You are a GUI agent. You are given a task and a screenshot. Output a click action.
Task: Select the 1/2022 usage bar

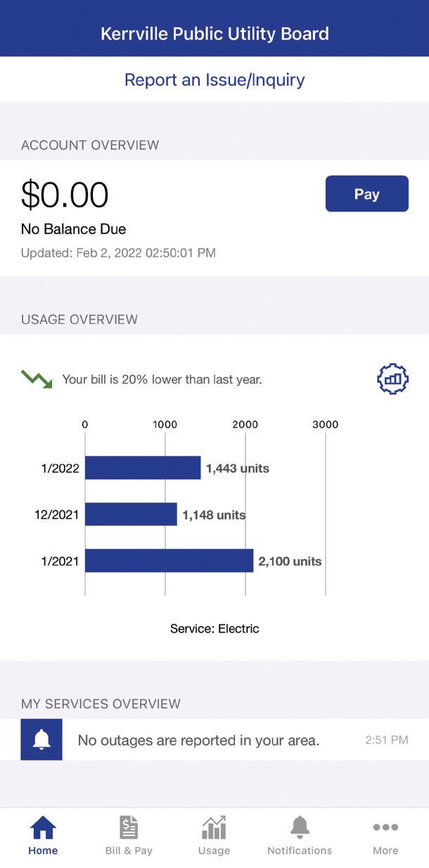(143, 468)
